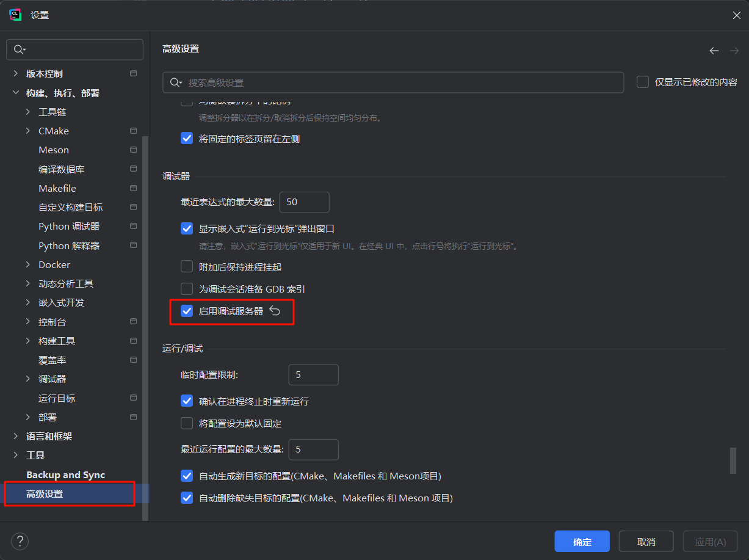The image size is (749, 560).
Task: Click project-level icon beside 自定义构建目标
Action: (x=133, y=207)
